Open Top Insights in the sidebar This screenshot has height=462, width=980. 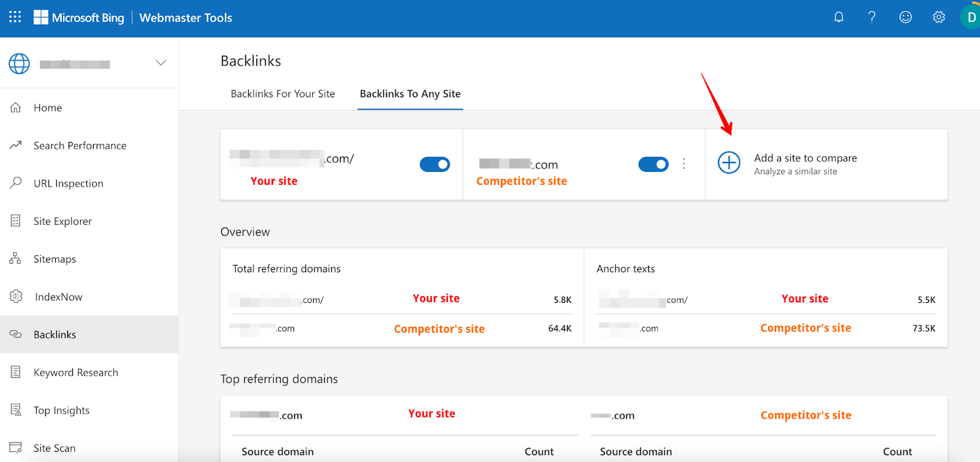(89, 410)
